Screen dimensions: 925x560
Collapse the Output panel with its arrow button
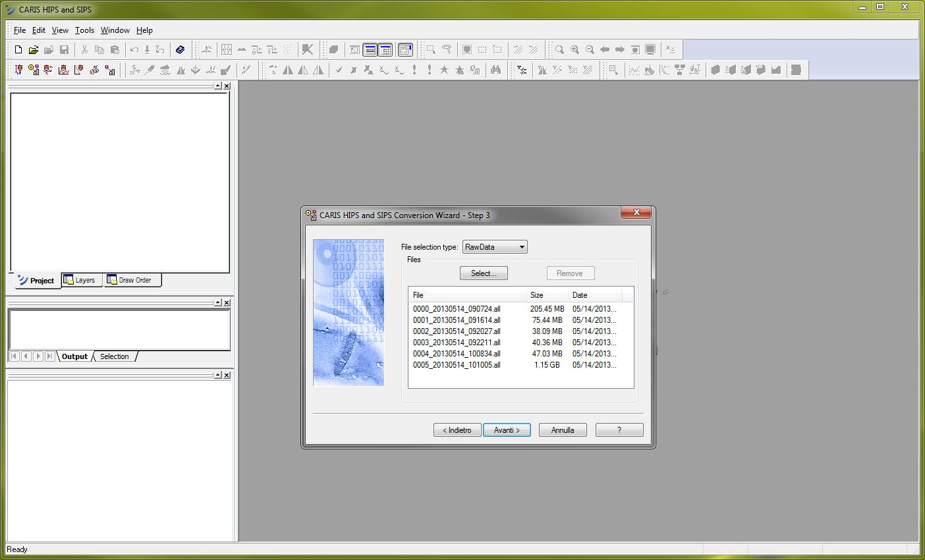click(217, 302)
